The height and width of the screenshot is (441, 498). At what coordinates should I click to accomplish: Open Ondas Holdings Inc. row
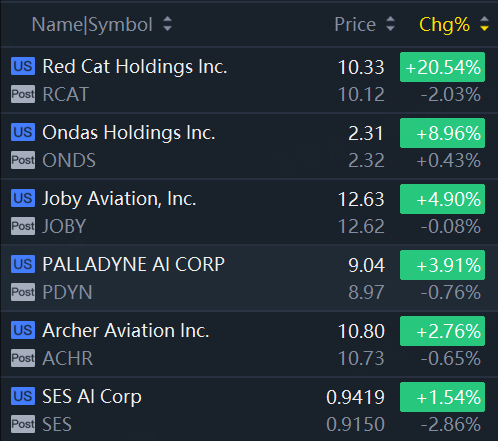(249, 146)
